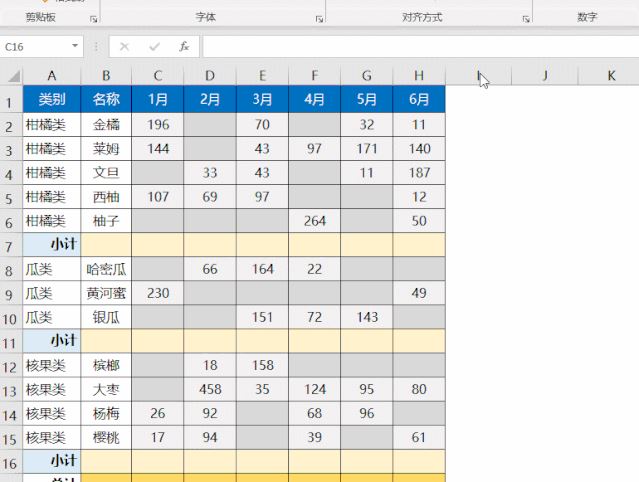This screenshot has height=482, width=639.
Task: Open the 对齐方式 alignment dialog launcher
Action: (x=525, y=19)
